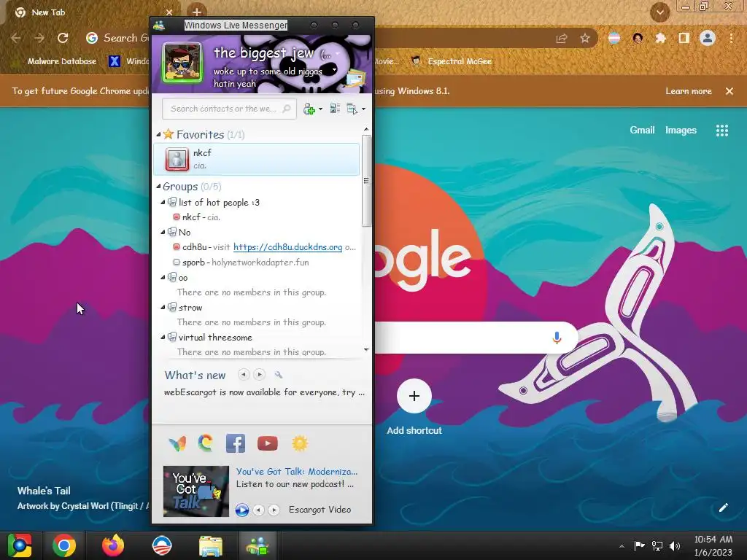Open the rainbow C icon in Messenger footer

tap(206, 443)
